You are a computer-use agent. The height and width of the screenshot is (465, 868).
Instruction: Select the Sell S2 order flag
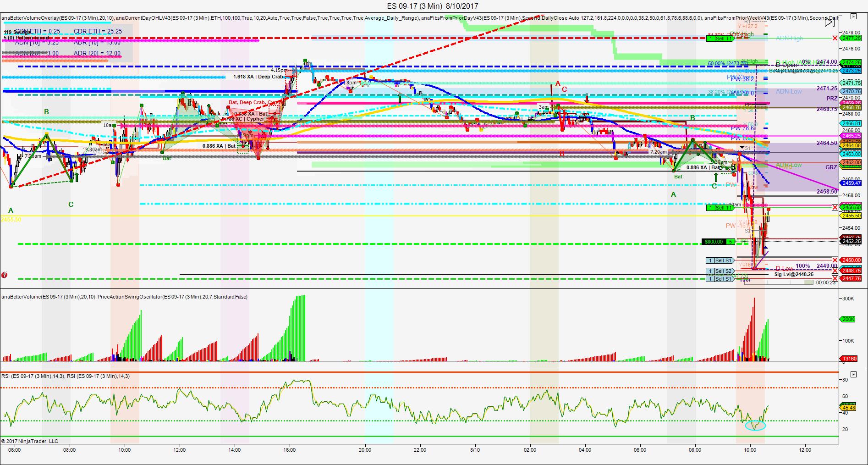721,271
